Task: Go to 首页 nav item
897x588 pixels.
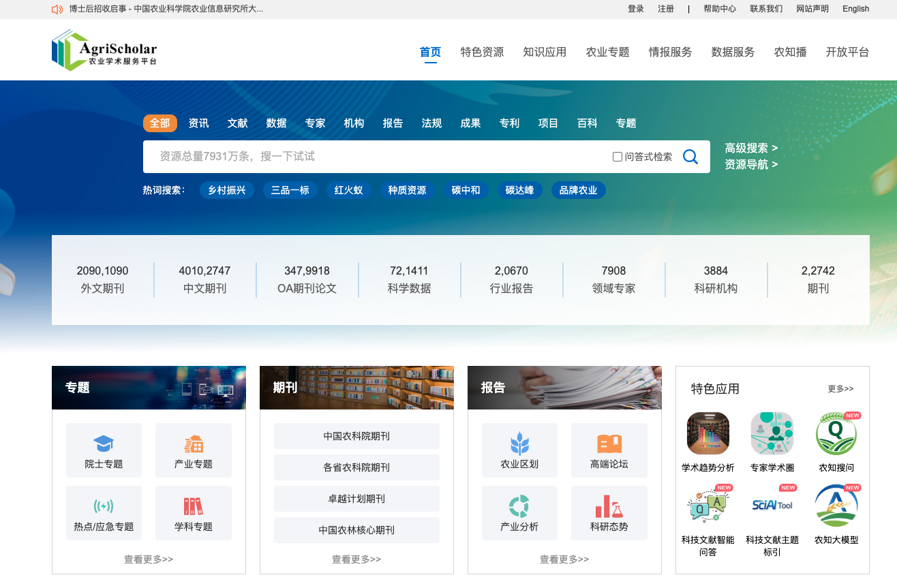Action: (x=430, y=52)
